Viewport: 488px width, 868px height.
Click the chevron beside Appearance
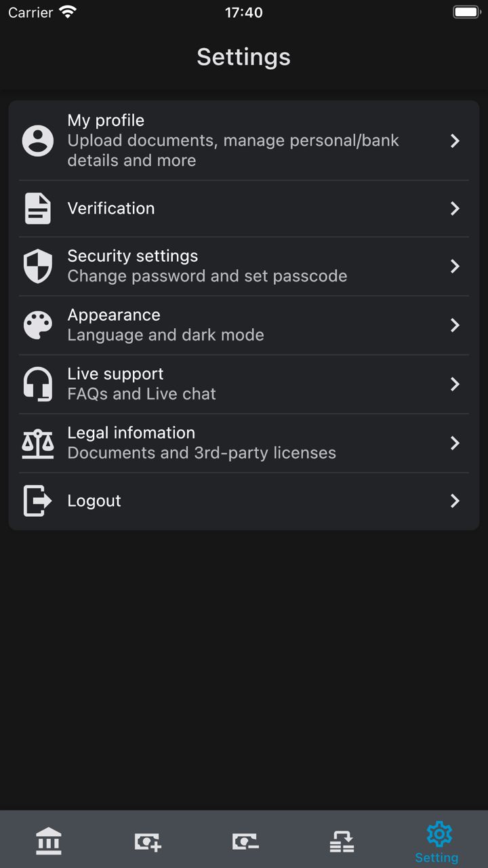coord(455,325)
